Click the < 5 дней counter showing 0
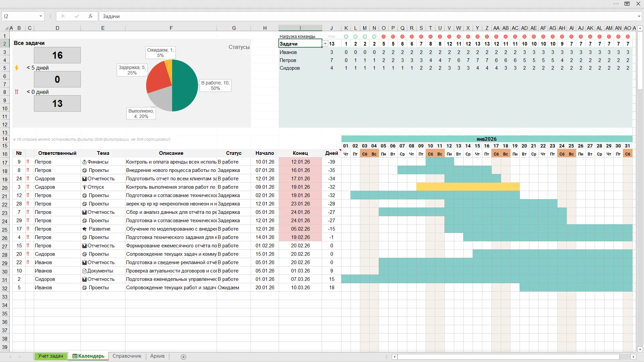 pos(57,79)
